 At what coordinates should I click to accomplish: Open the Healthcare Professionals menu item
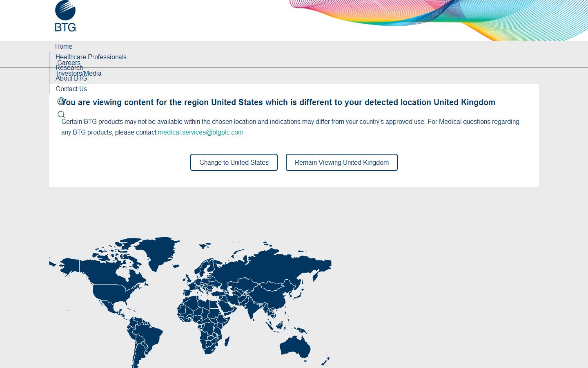91,57
